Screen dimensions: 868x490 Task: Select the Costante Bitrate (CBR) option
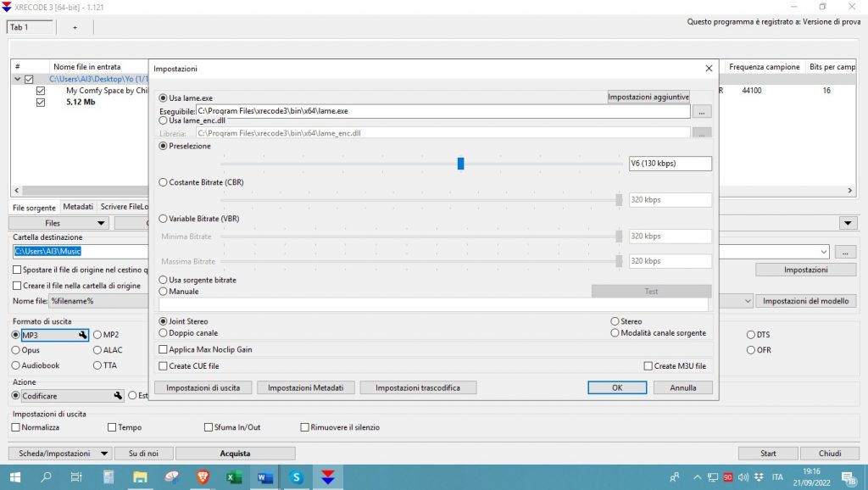point(164,182)
